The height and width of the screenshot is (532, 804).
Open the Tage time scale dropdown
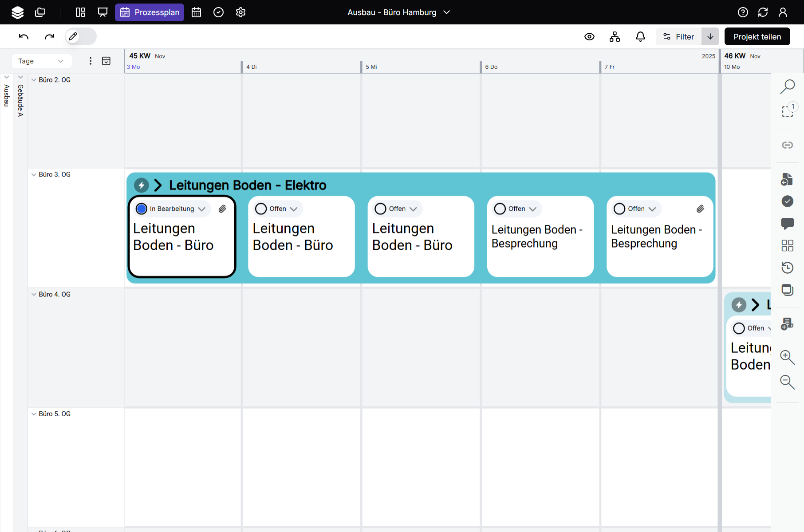41,61
